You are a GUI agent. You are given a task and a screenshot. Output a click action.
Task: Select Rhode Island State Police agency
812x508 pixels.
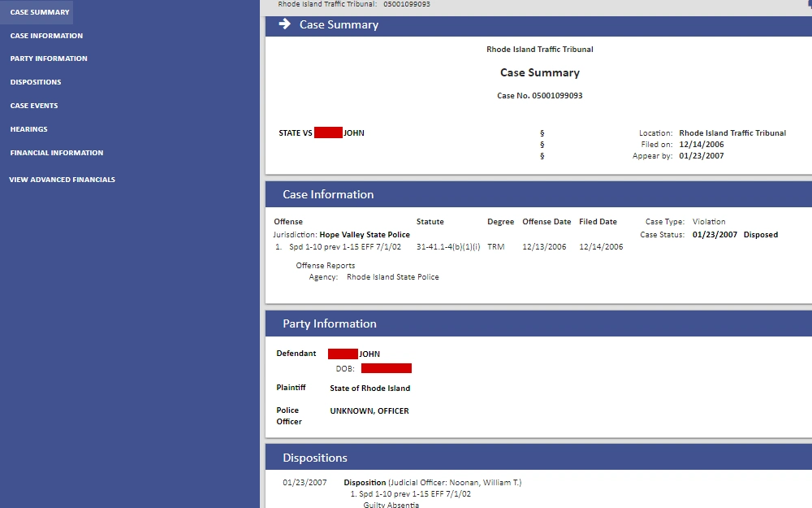pos(392,277)
